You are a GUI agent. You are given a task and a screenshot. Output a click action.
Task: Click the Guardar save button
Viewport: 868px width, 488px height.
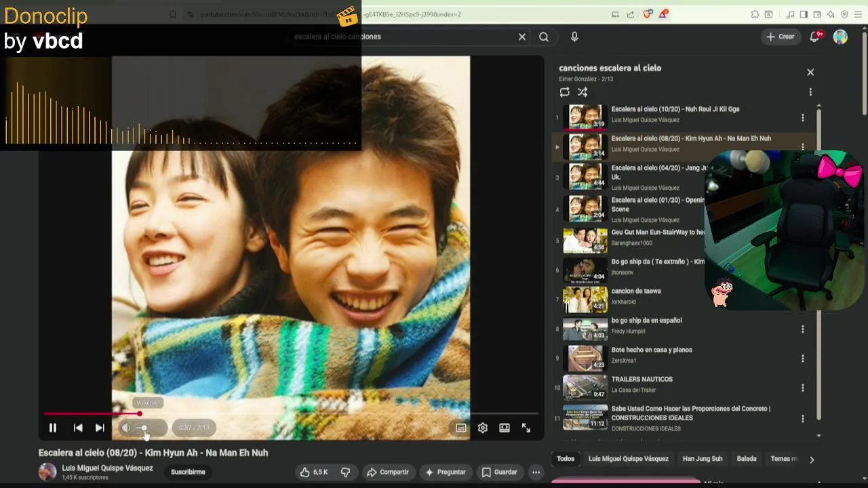click(499, 472)
